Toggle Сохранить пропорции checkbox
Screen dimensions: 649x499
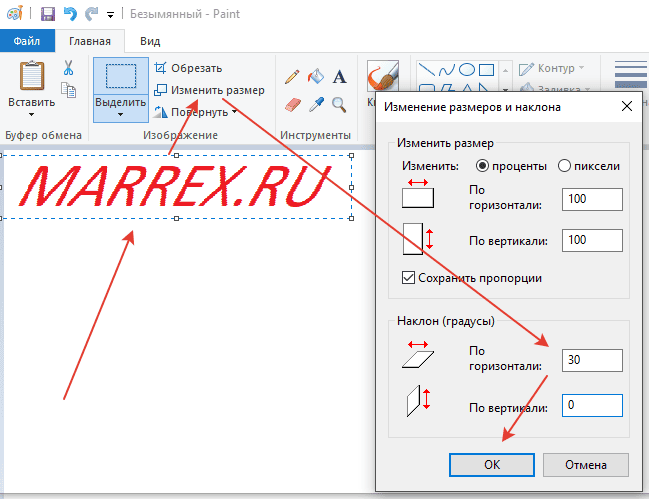[x=408, y=278]
